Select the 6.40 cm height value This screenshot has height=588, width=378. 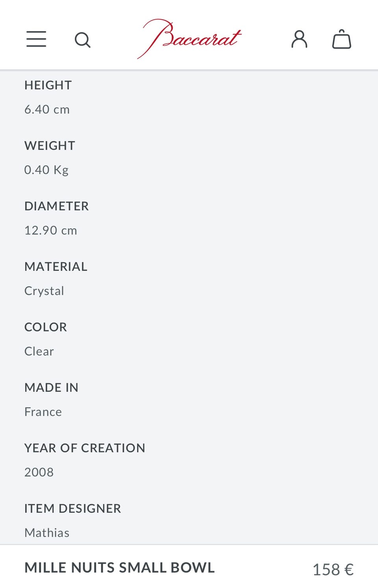pos(47,109)
